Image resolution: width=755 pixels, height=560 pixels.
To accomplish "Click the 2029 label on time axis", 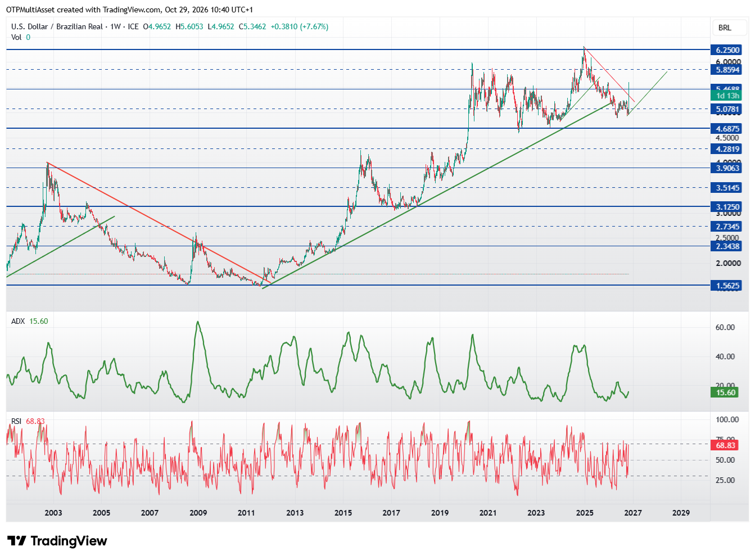I will coord(681,513).
